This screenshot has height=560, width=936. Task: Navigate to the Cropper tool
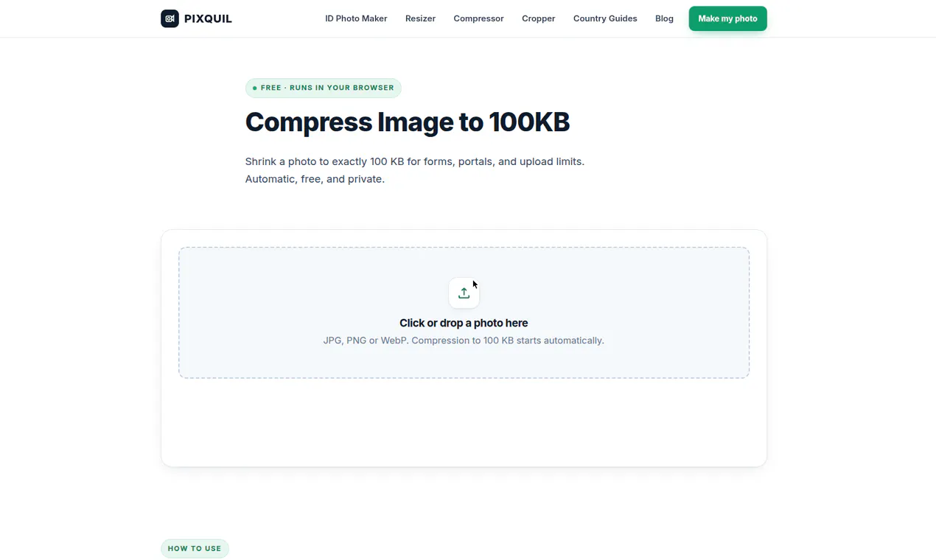click(538, 18)
